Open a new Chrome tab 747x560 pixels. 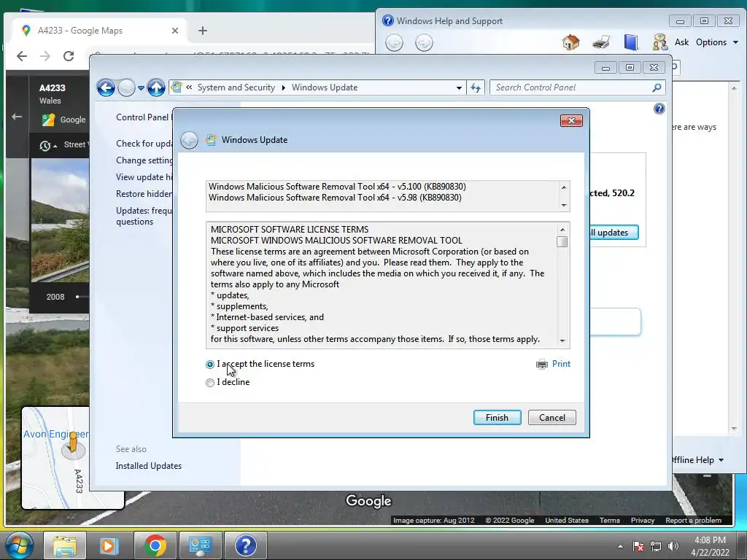(x=203, y=31)
